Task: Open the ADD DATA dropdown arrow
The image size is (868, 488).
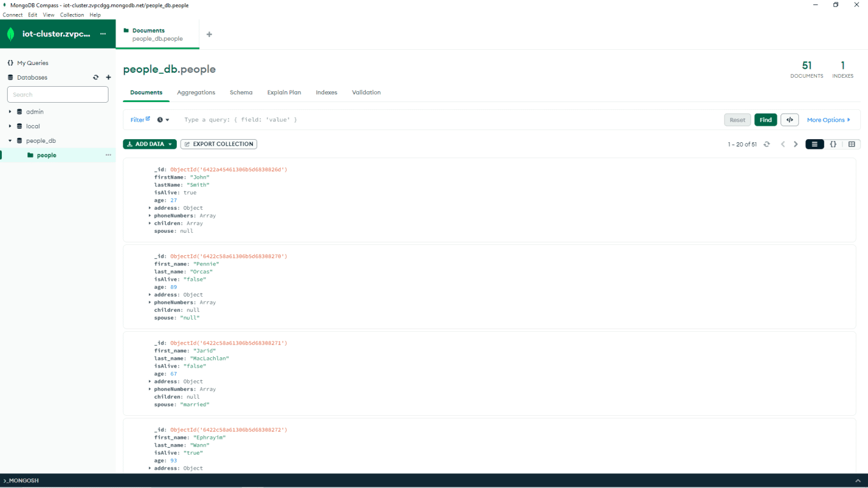Action: click(x=171, y=144)
